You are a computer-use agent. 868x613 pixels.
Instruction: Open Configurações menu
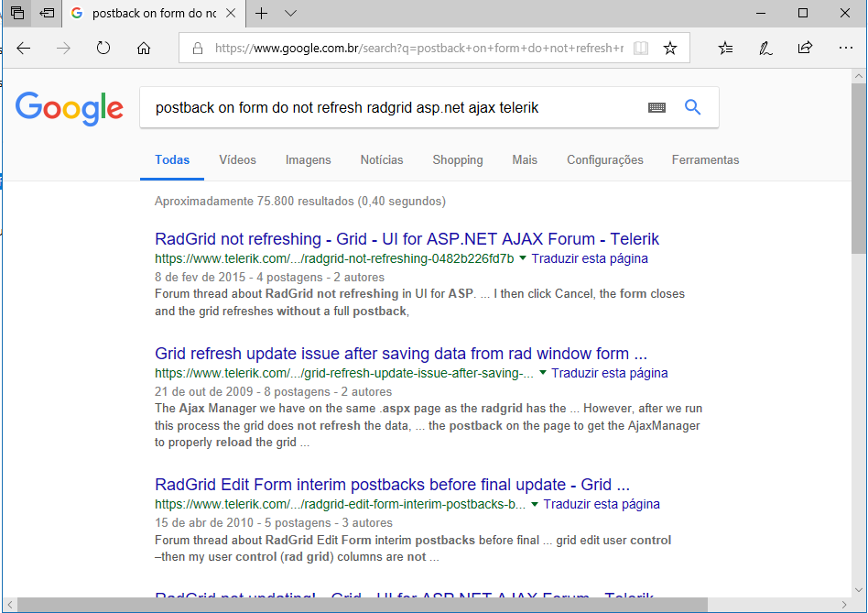pyautogui.click(x=605, y=160)
